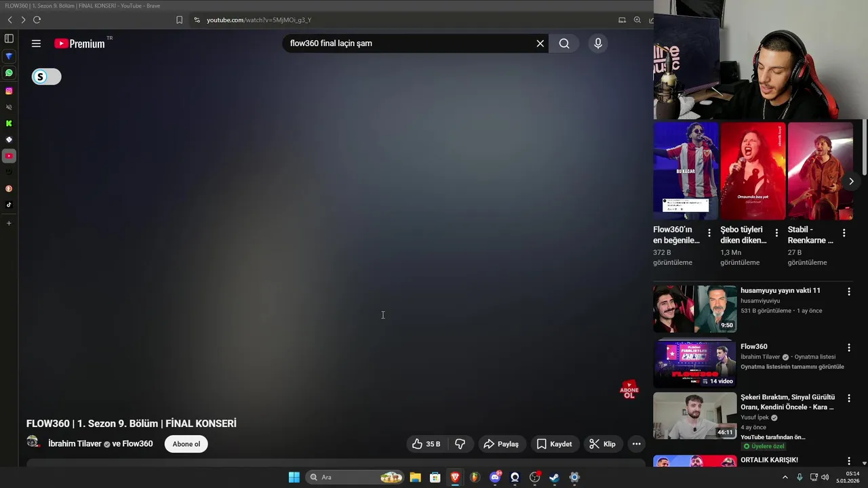
Task: Clear the search box with the X
Action: point(540,43)
